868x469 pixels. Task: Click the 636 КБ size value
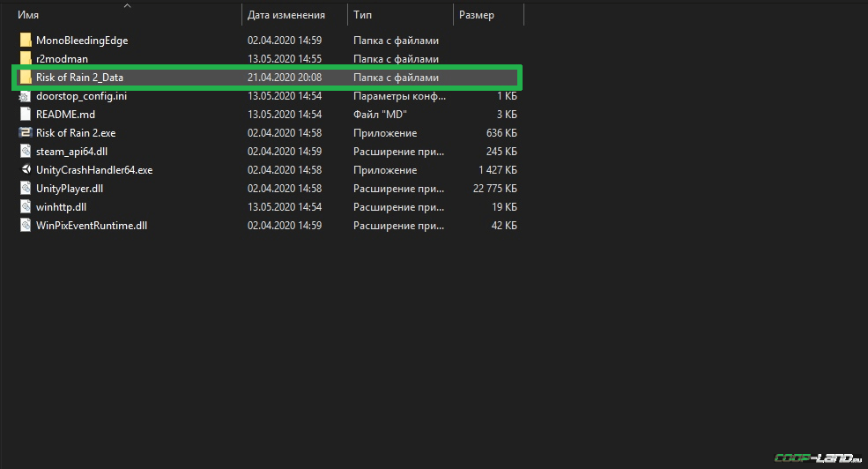click(x=501, y=133)
